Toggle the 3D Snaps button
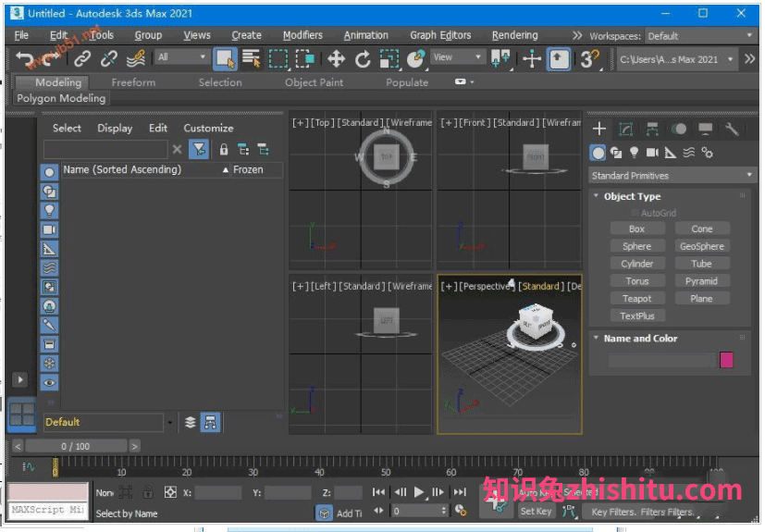Viewport: 765px width, 532px height. coord(589,59)
